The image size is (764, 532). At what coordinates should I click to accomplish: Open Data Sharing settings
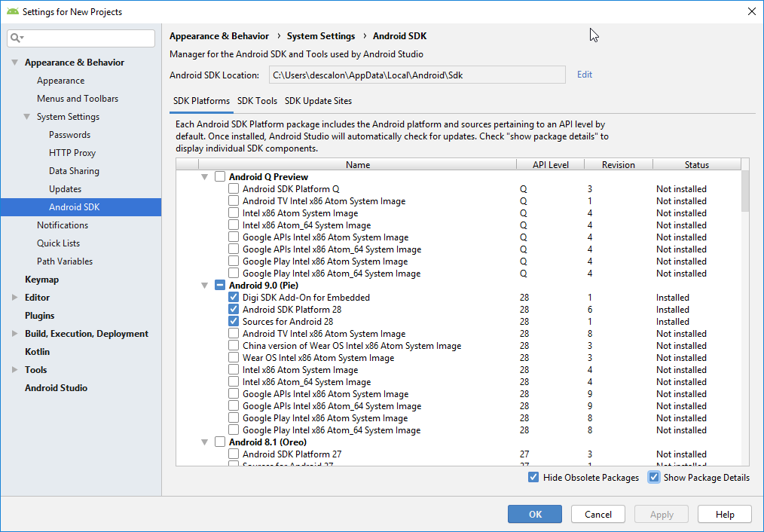(x=74, y=171)
